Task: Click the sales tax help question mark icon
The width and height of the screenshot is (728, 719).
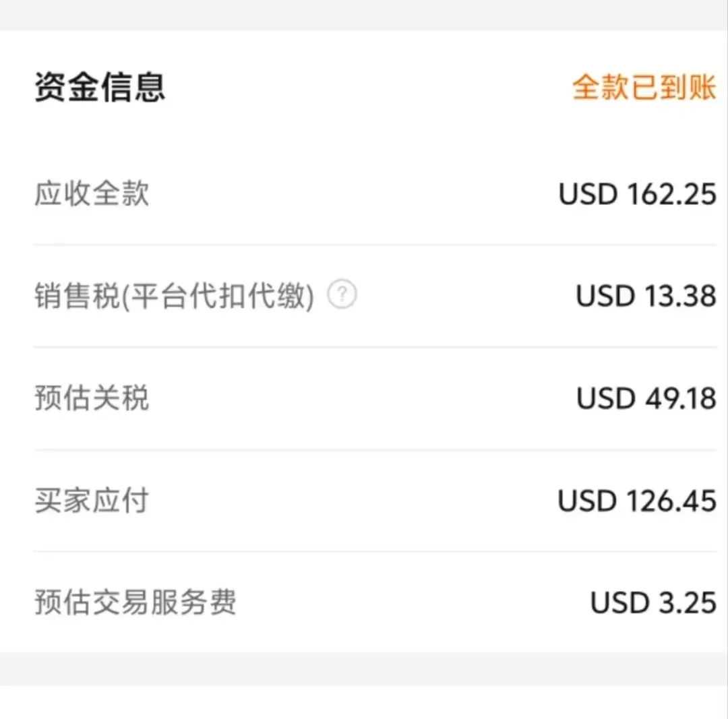Action: [342, 295]
